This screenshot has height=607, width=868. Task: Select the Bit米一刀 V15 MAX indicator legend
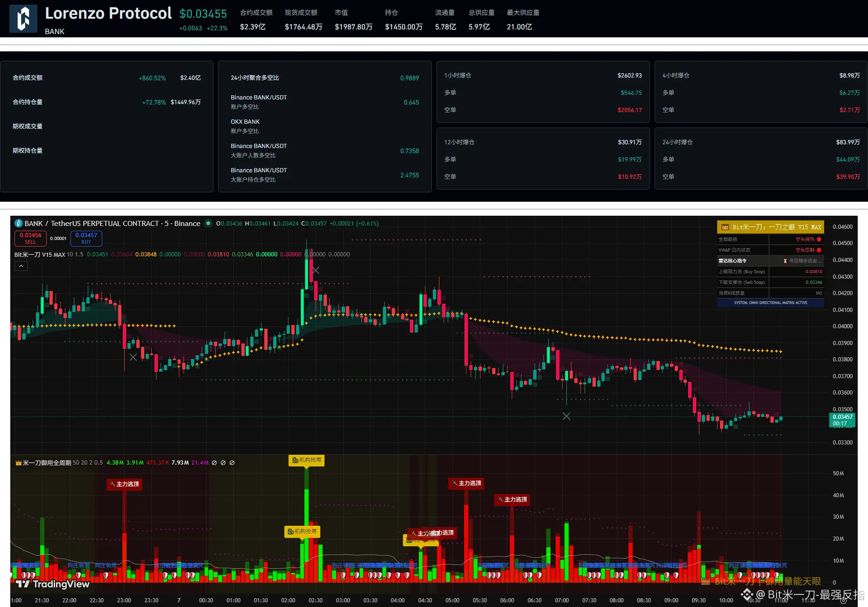click(x=40, y=254)
